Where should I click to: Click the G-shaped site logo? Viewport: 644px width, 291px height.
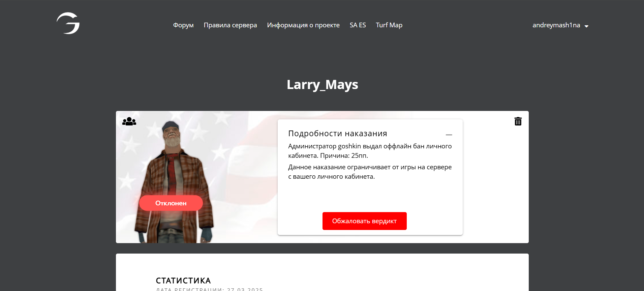click(68, 23)
